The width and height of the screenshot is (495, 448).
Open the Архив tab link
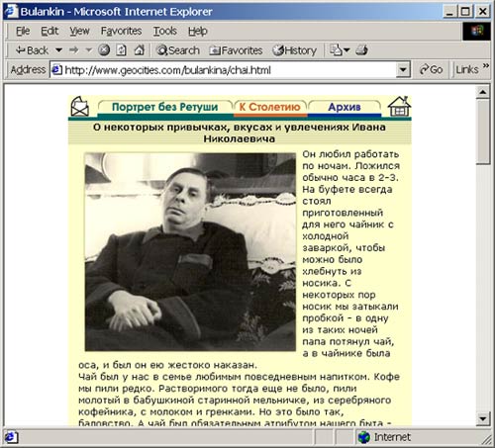345,107
